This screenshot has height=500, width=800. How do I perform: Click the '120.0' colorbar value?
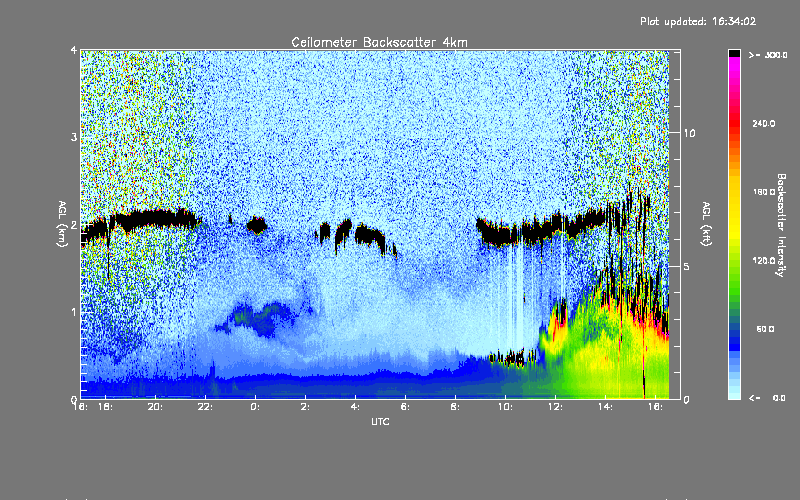coord(764,260)
